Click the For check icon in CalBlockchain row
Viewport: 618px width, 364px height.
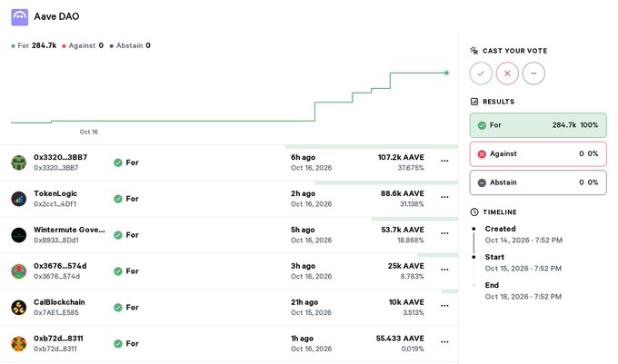pyautogui.click(x=118, y=308)
